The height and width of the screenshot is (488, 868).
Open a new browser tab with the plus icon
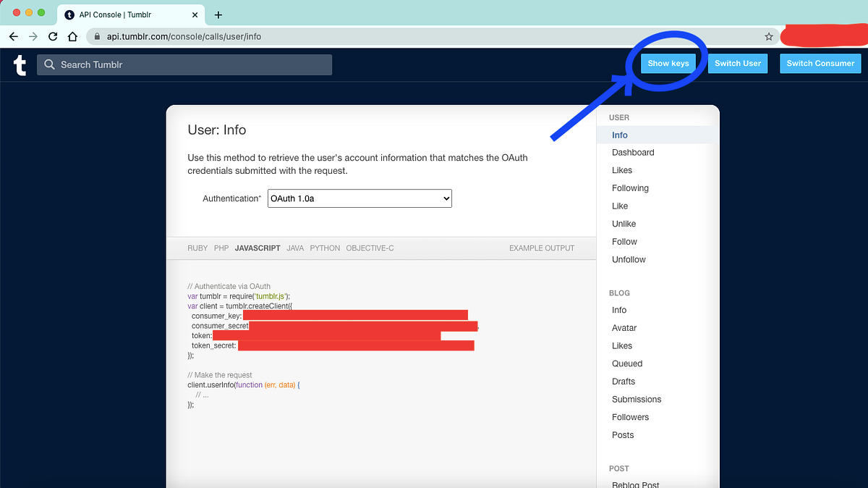tap(218, 14)
